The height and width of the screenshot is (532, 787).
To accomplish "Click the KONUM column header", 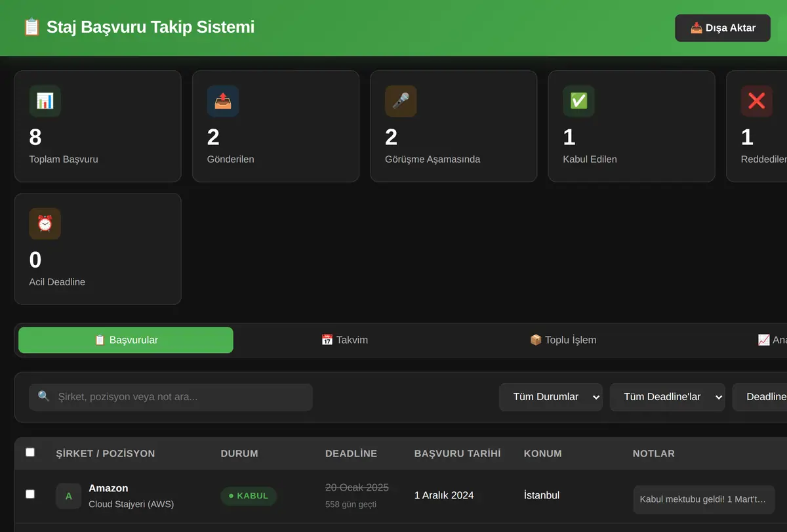I will tap(543, 453).
